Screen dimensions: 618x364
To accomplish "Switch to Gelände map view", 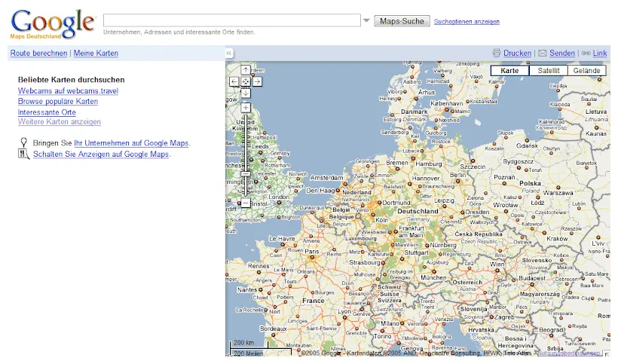I will pos(586,71).
